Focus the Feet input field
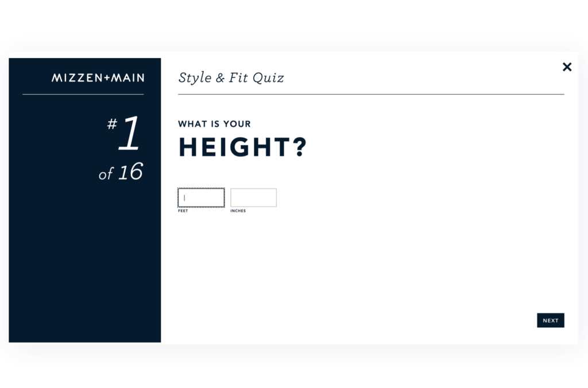This screenshot has width=588, height=388. tap(201, 197)
